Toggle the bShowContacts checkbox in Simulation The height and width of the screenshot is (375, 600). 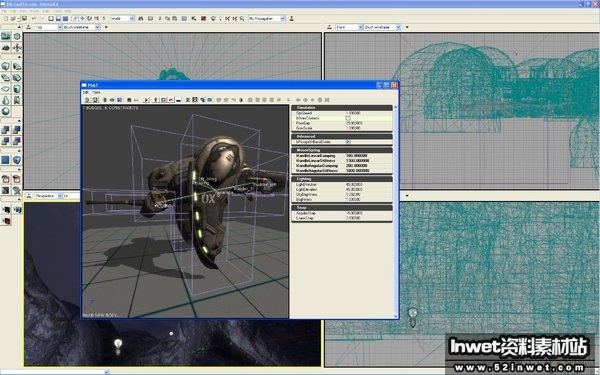coord(348,118)
